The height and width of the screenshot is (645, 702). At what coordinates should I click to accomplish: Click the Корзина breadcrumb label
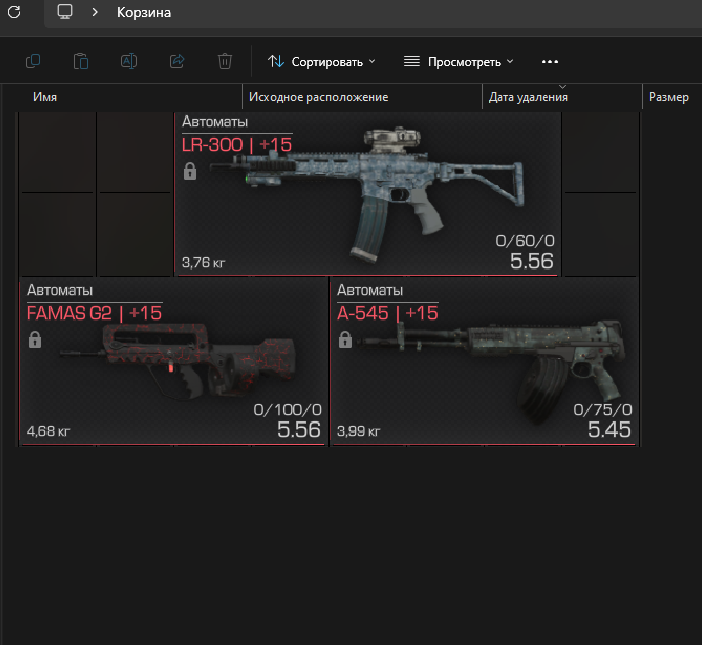tap(144, 13)
